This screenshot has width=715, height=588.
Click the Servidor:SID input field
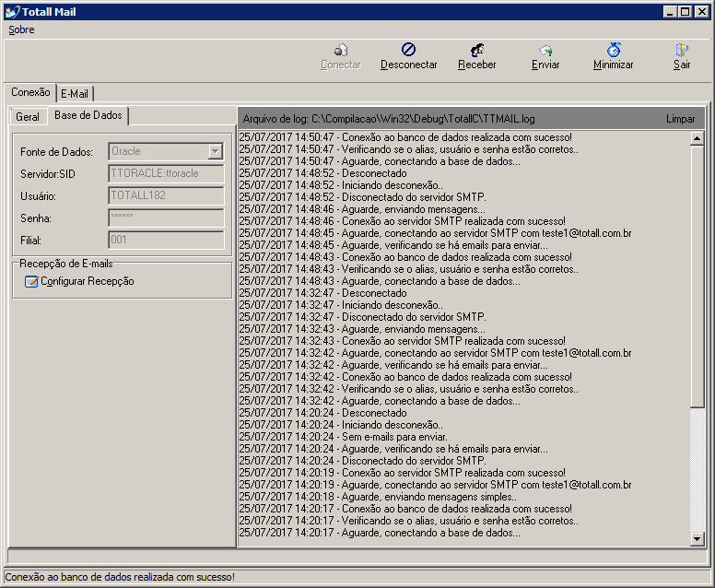tap(166, 173)
